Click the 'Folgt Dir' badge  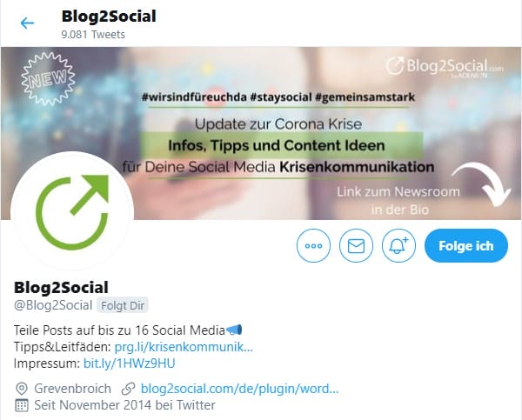click(123, 305)
